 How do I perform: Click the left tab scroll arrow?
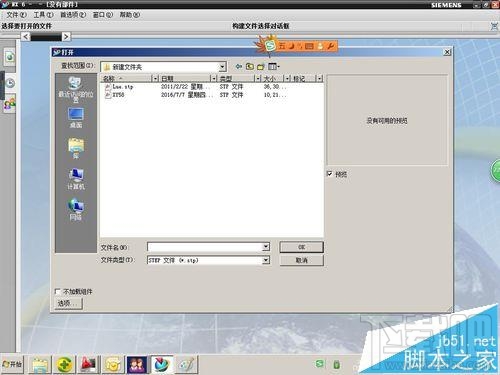click(x=26, y=36)
